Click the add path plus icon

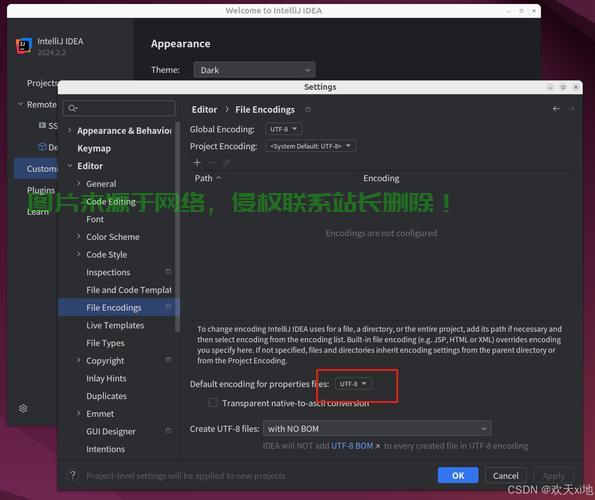pyautogui.click(x=197, y=163)
